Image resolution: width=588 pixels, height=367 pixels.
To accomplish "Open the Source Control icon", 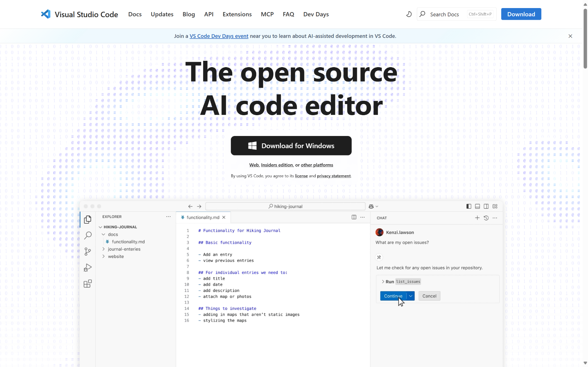I will (88, 251).
